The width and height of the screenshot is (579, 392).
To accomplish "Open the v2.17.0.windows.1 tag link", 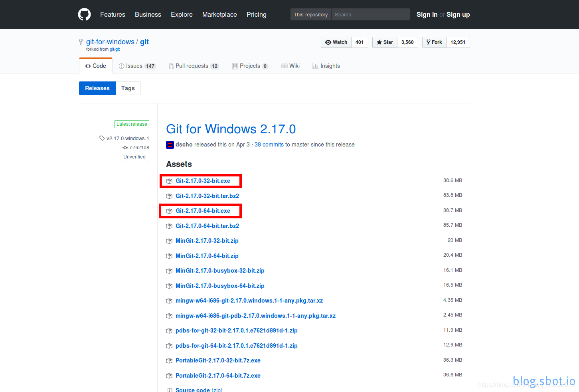I will [x=128, y=139].
